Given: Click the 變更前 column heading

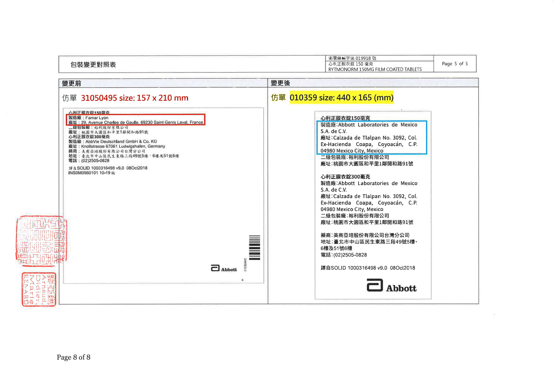Looking at the screenshot, I should (71, 83).
